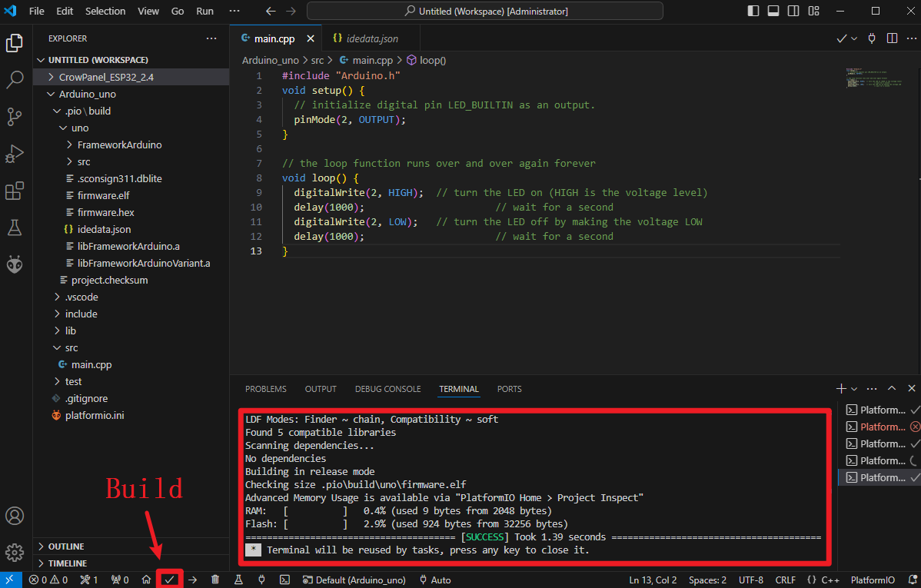This screenshot has height=588, width=921.
Task: Open the Extensions view
Action: pos(14,191)
